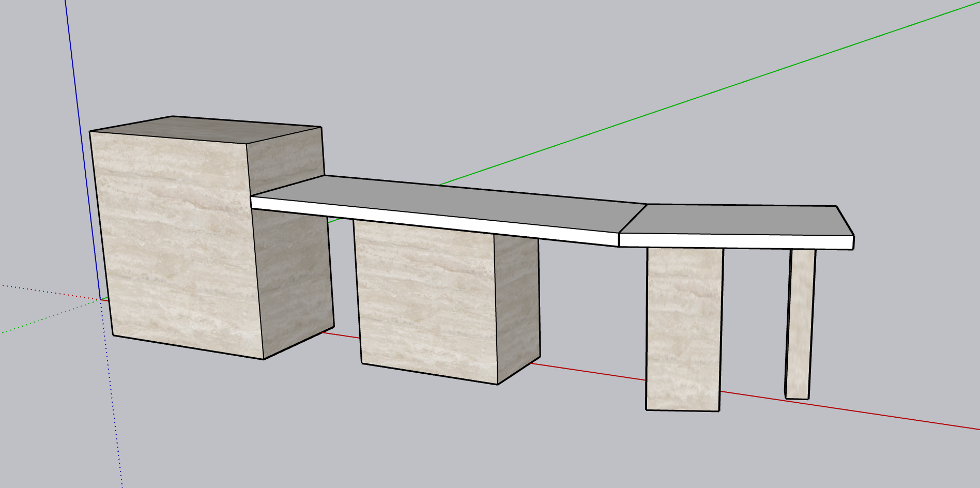Screen dimensions: 980x488
Task: Click the thin rightmost support leg
Action: click(800, 323)
